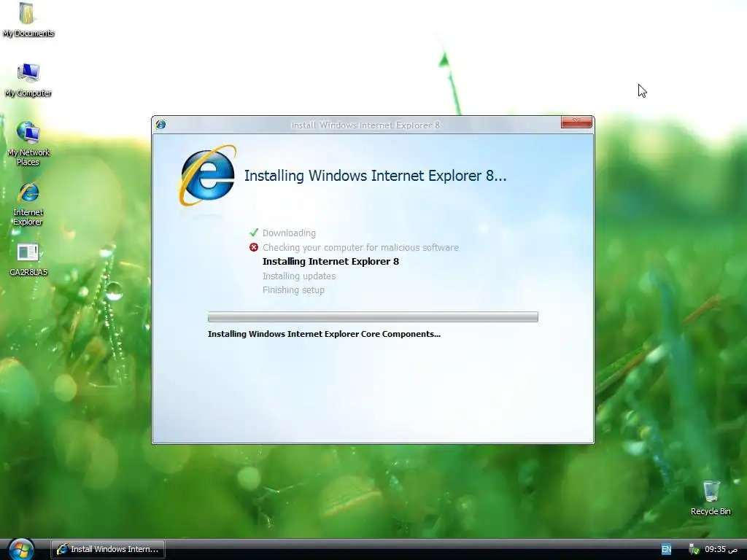Click the red error icon beside malicious software check

[x=253, y=247]
